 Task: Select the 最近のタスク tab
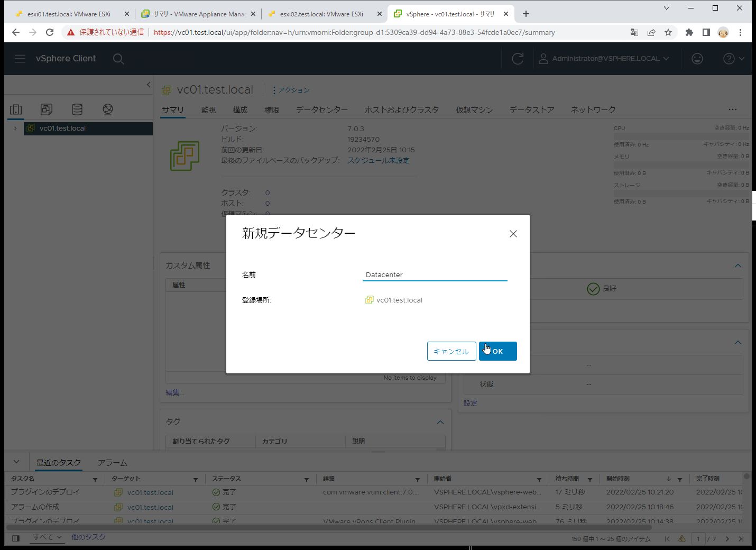[x=59, y=463]
